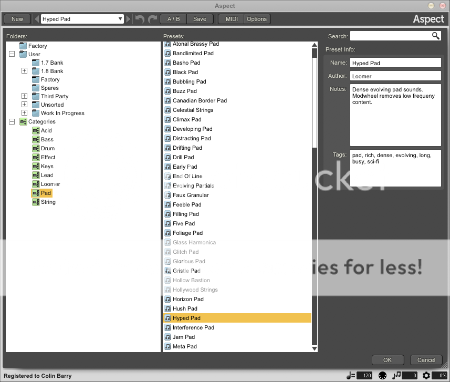Select the Early Pad preset
The width and height of the screenshot is (450, 382).
237,167
